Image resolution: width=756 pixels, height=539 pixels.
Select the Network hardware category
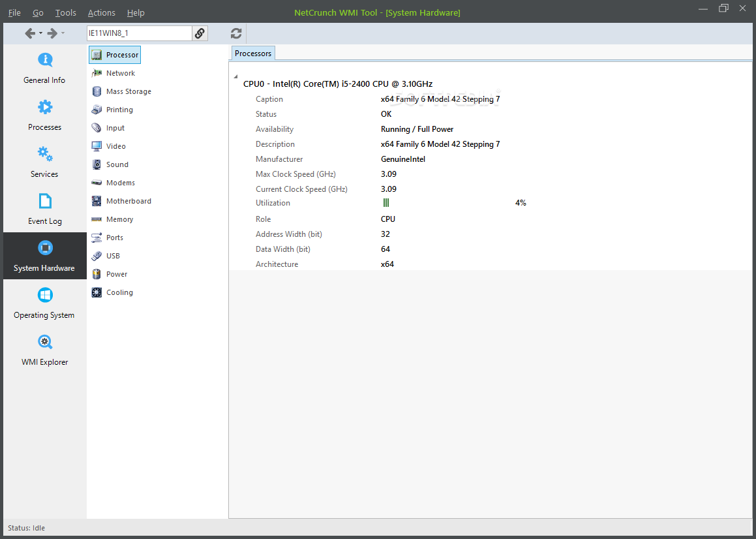pos(113,73)
